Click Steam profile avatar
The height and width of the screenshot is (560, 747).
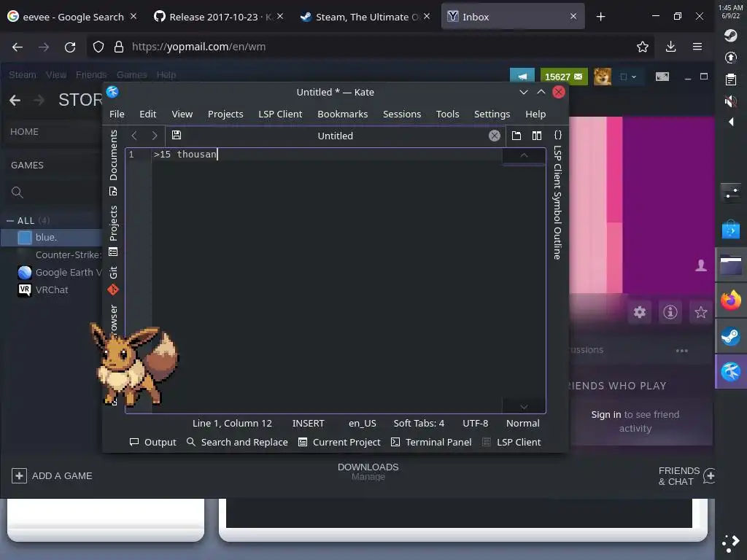[x=602, y=77]
